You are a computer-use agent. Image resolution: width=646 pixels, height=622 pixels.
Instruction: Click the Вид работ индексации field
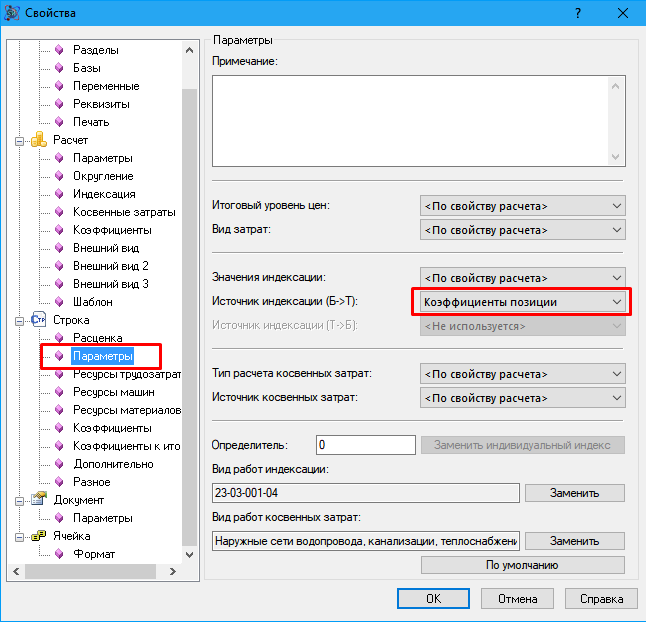coord(365,493)
